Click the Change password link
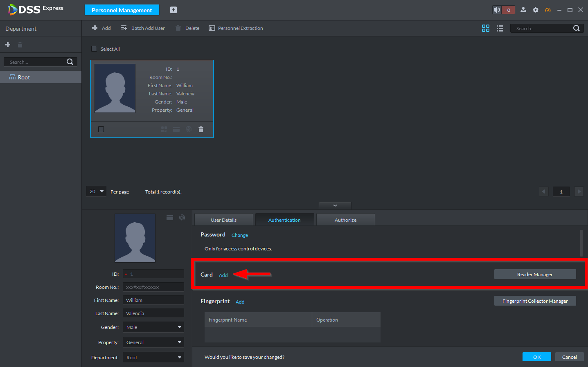The image size is (588, 367). click(x=240, y=235)
